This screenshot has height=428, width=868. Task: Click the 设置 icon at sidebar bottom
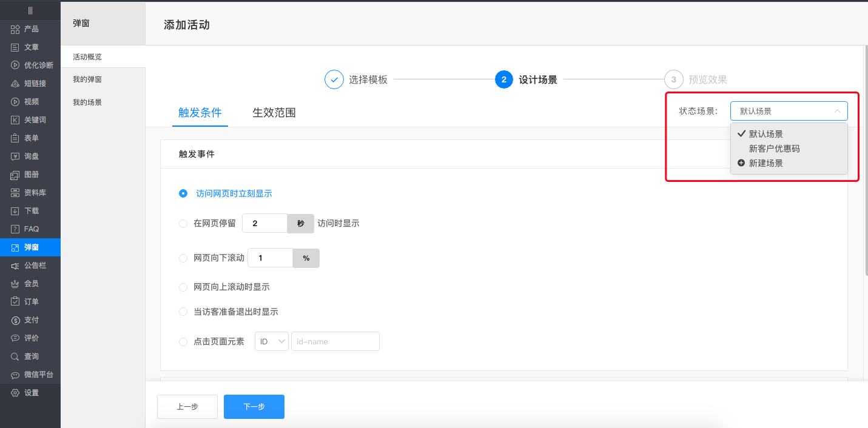(29, 392)
